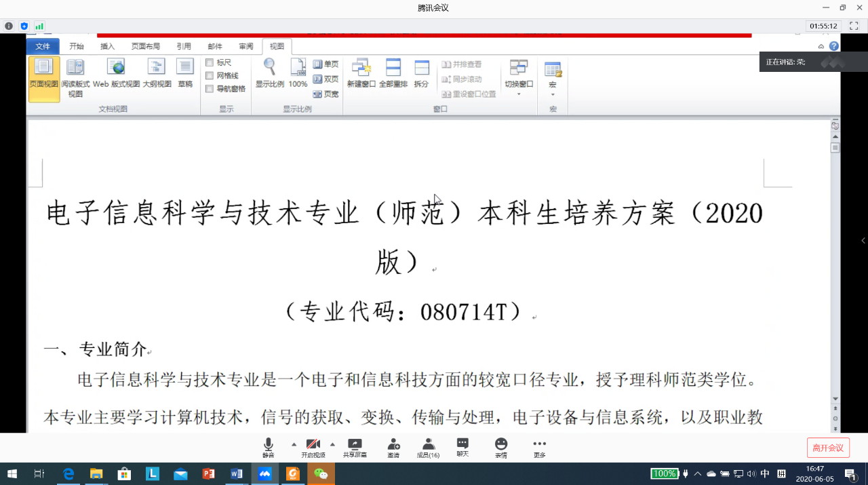Mute microphone in the meeting toolbar
This screenshot has width=868, height=485.
269,447
